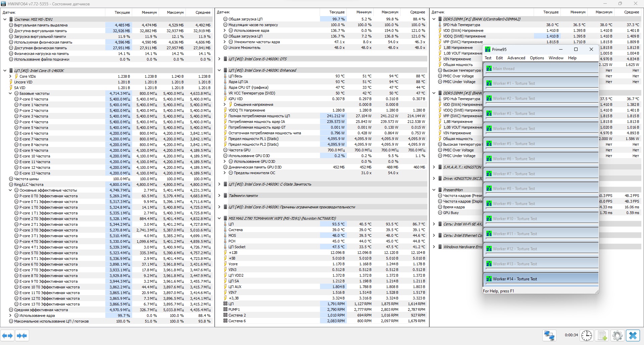644x345 pixels.
Task: Collapse the Базовые частоты node
Action: [x=10, y=93]
